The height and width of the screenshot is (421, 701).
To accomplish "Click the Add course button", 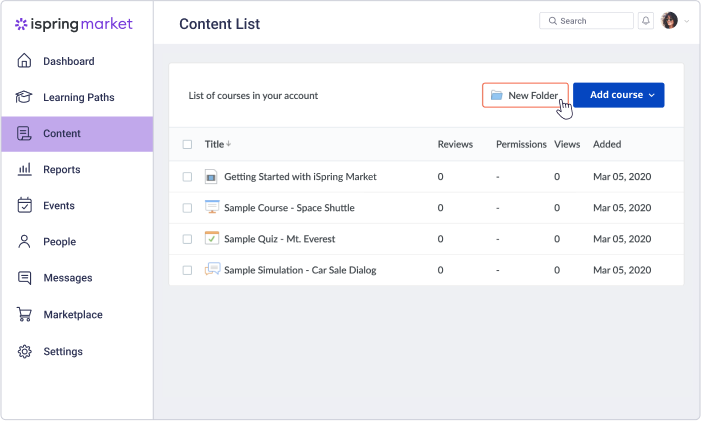I will pyautogui.click(x=619, y=95).
